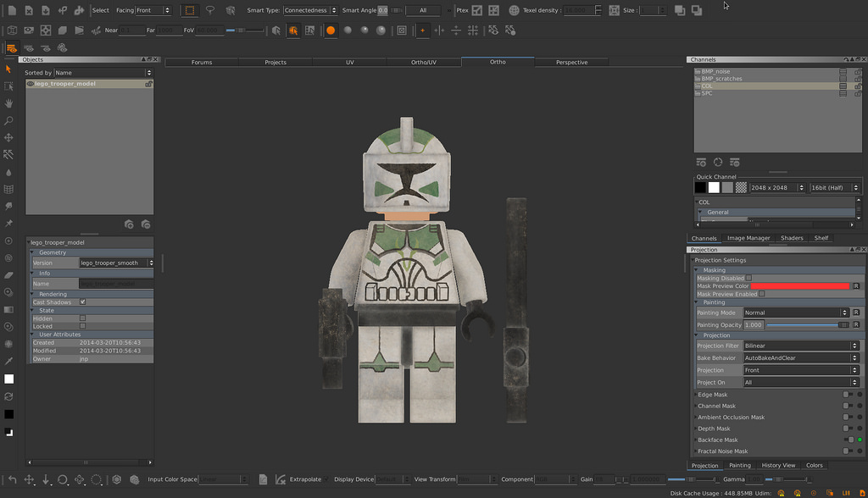
Task: Enable the Hidden checkbox
Action: (82, 318)
